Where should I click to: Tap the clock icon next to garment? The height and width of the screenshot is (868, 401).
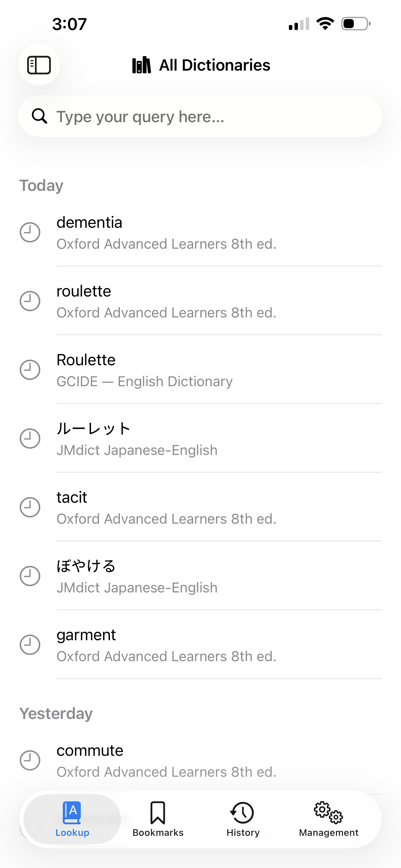pyautogui.click(x=30, y=645)
